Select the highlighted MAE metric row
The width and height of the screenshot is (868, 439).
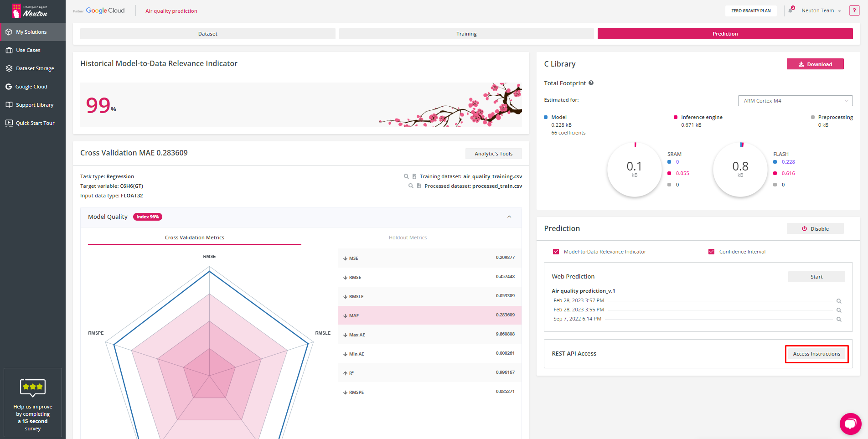click(429, 315)
